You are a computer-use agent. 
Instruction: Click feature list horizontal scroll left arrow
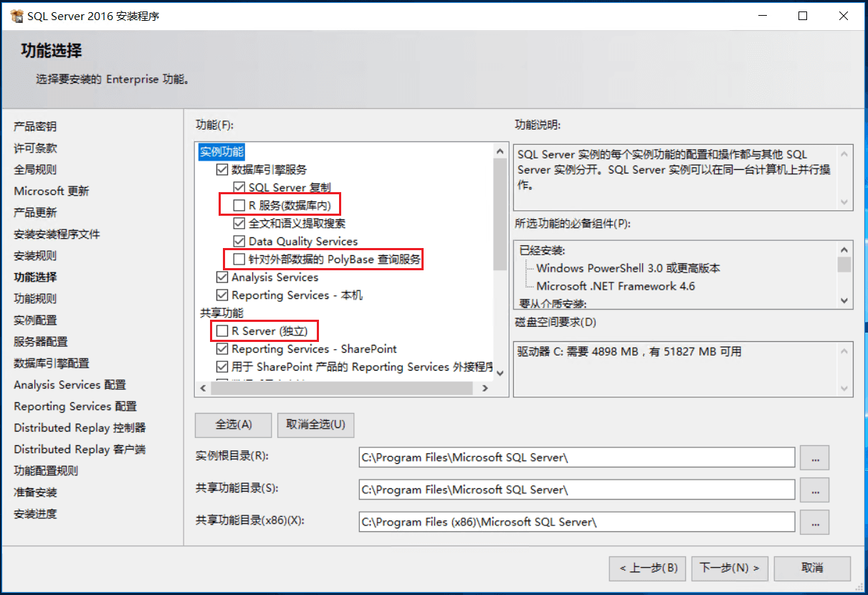pos(203,388)
